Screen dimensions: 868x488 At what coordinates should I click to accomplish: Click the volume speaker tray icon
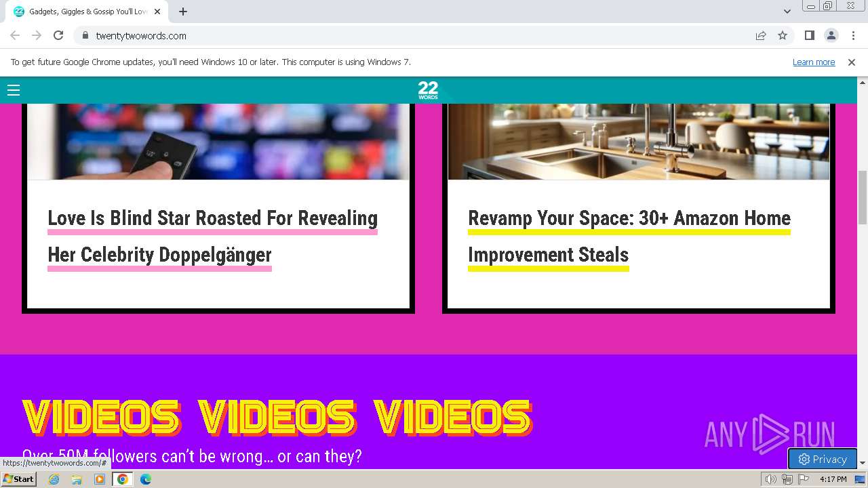pos(771,479)
